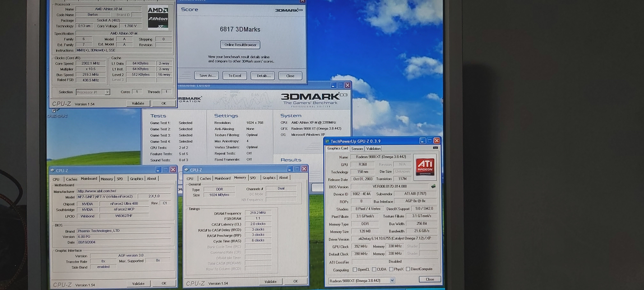Click the CAS# Latency 2.0 clocks value
Viewport: 644px width, 290px height.
tap(258, 224)
